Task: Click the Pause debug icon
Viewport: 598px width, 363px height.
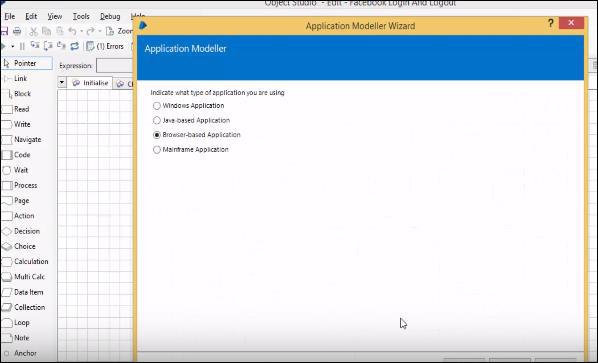Action: click(x=22, y=46)
